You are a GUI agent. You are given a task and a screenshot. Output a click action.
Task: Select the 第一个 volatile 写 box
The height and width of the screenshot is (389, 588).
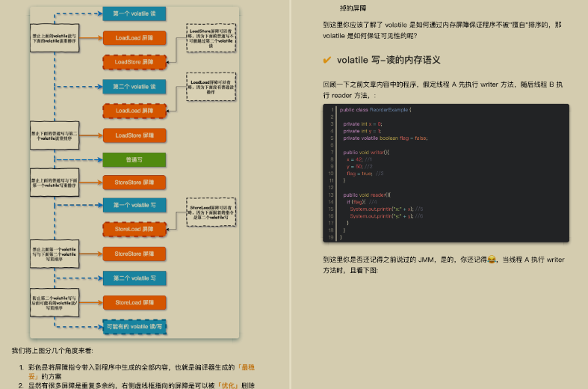click(x=134, y=205)
